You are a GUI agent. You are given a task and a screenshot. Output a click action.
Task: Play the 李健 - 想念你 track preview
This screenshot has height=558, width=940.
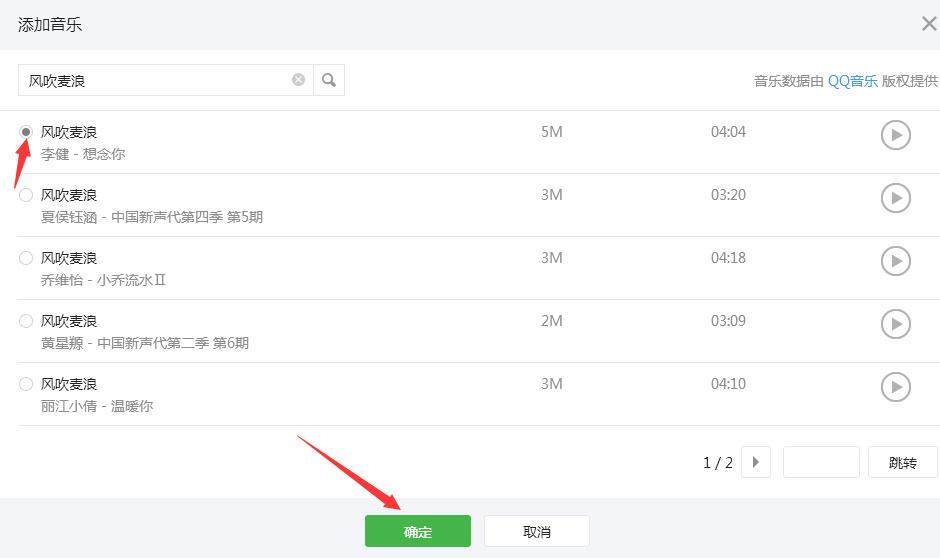click(896, 135)
